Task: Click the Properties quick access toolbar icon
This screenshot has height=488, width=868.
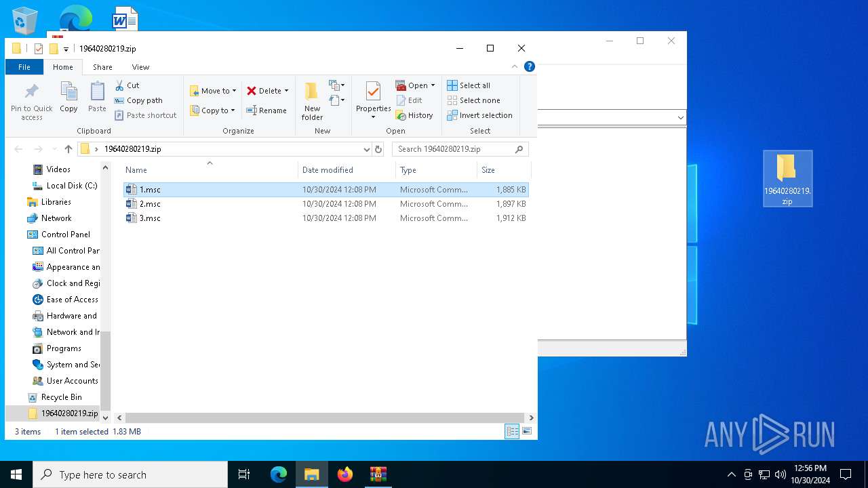Action: [x=39, y=49]
